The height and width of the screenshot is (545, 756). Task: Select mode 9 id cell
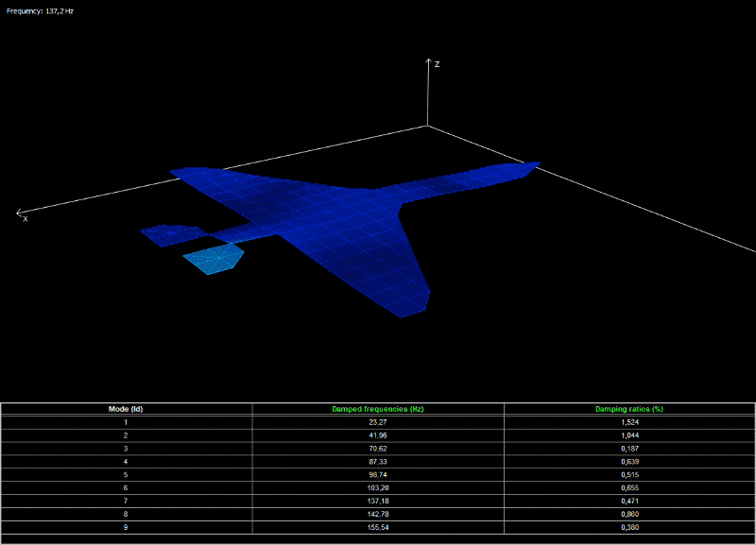[126, 528]
